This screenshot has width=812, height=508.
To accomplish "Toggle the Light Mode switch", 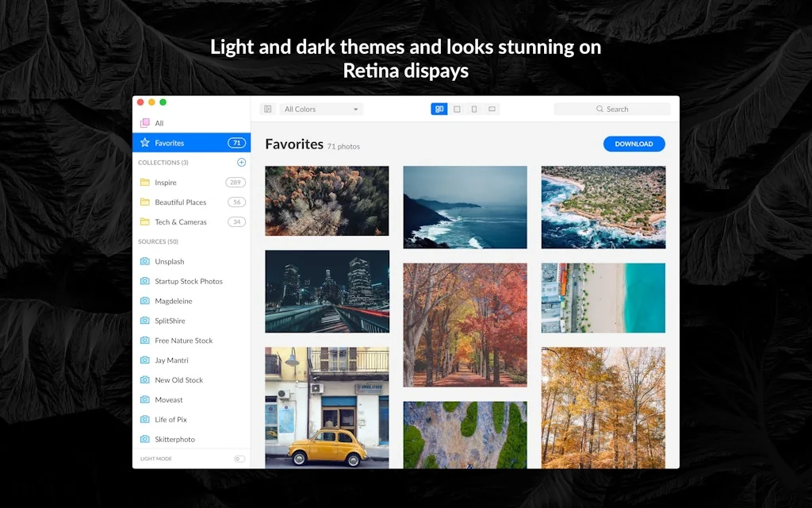I will point(239,459).
